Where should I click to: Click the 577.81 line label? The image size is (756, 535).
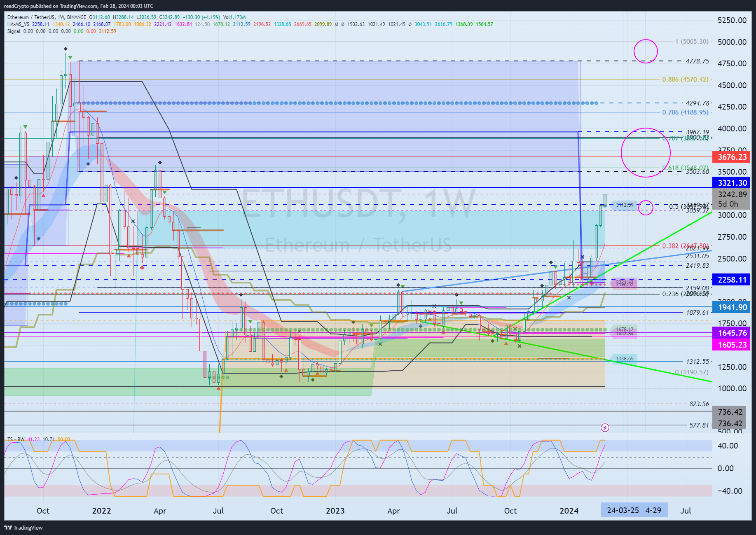[699, 425]
